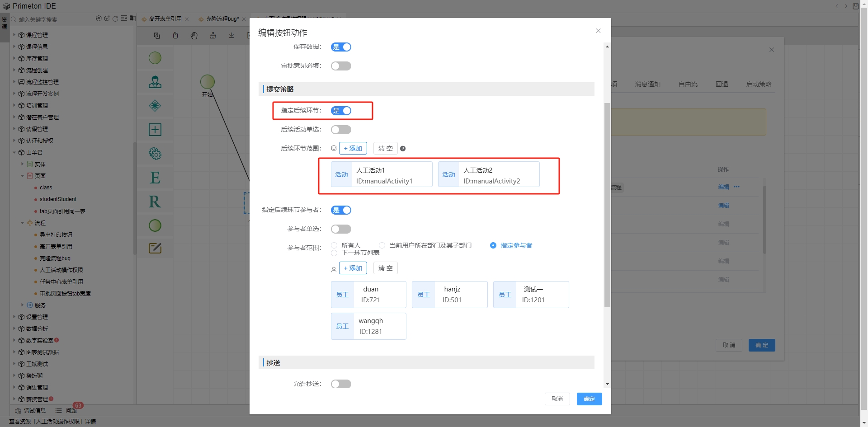Turn off the 保存数据 switch

tap(341, 47)
